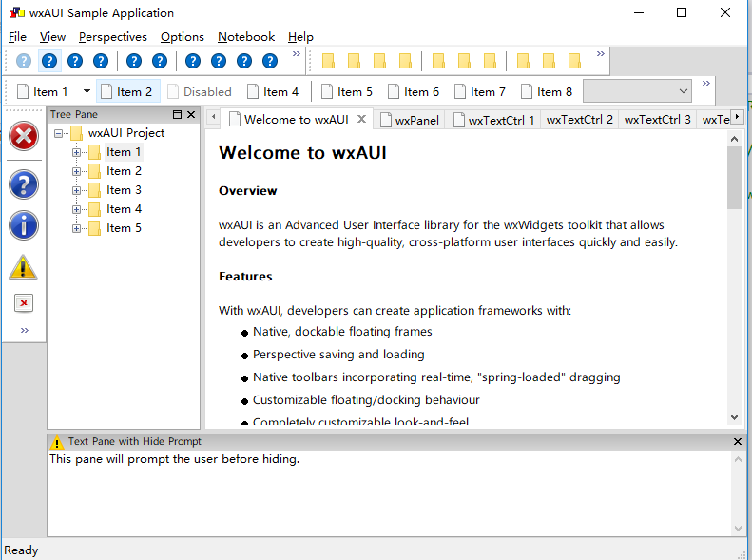Click the last blue question mark toolbar icon
This screenshot has height=560, width=752.
click(270, 61)
